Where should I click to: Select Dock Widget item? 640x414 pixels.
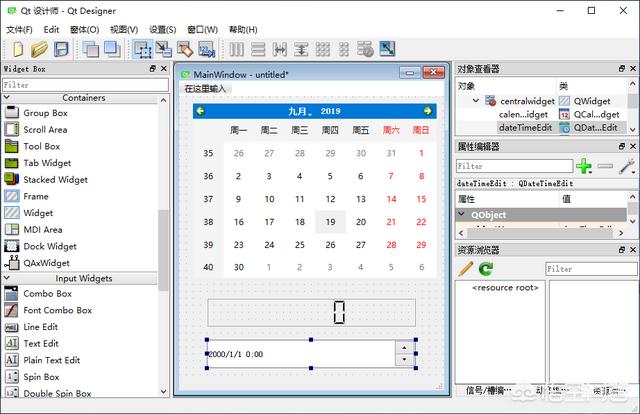point(50,246)
